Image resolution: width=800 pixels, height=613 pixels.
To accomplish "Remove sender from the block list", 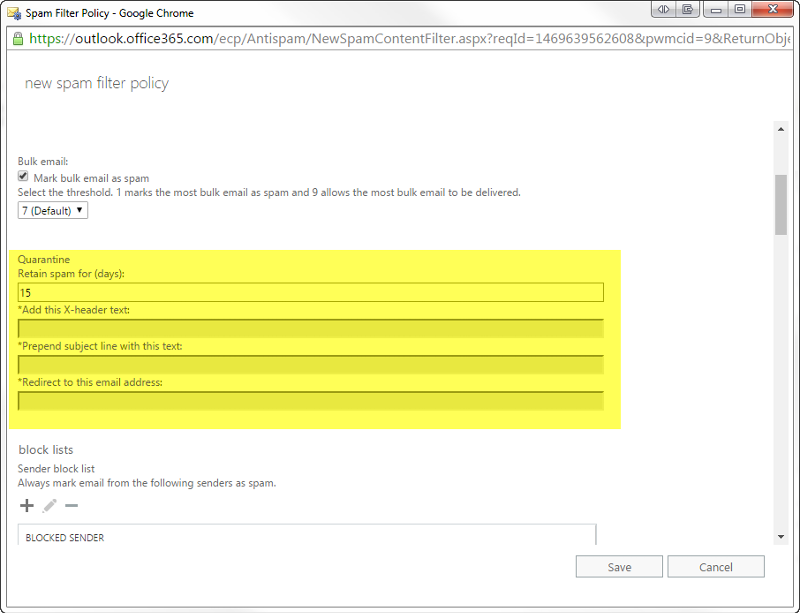I will [71, 506].
